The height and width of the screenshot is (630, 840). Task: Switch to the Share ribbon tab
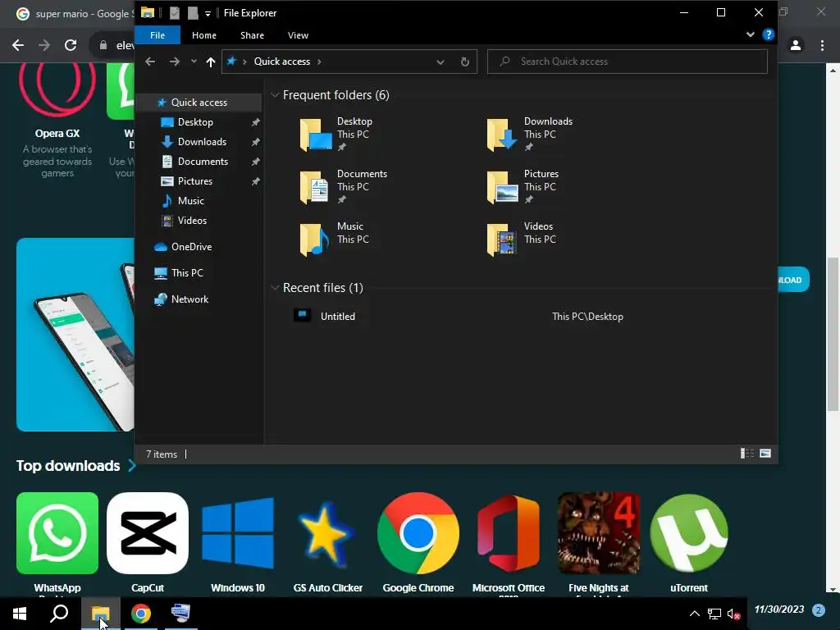[252, 35]
